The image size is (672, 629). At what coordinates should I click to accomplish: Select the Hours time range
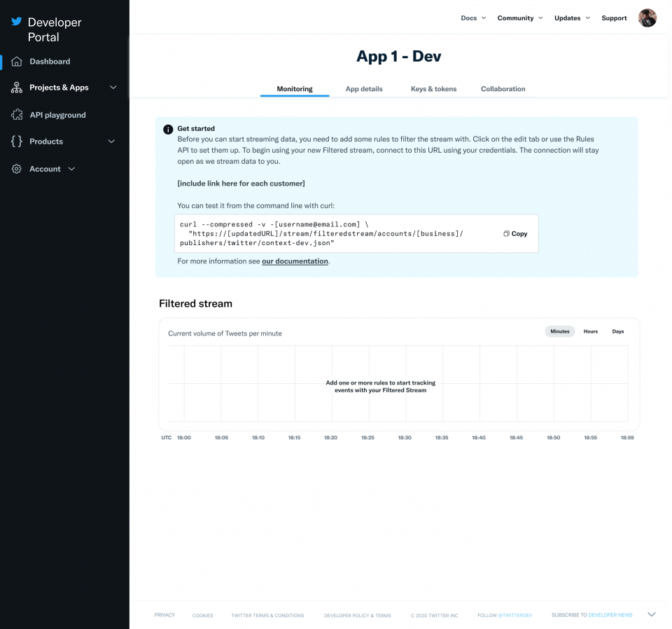(x=591, y=331)
